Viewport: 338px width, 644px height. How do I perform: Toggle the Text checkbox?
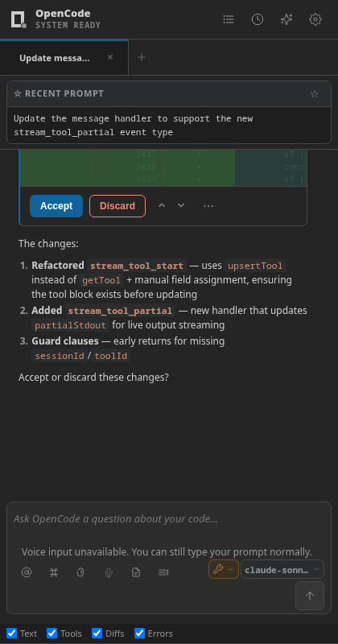[12, 633]
